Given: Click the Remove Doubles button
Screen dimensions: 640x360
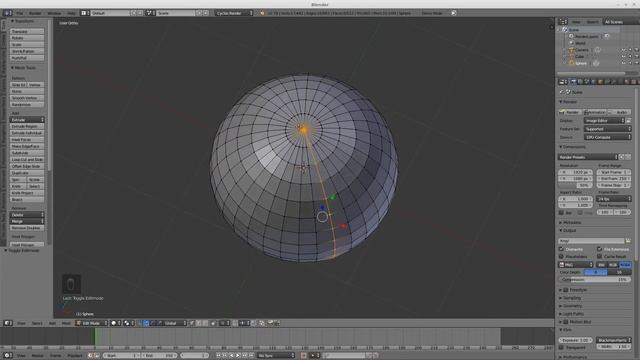Looking at the screenshot, I should point(27,228).
